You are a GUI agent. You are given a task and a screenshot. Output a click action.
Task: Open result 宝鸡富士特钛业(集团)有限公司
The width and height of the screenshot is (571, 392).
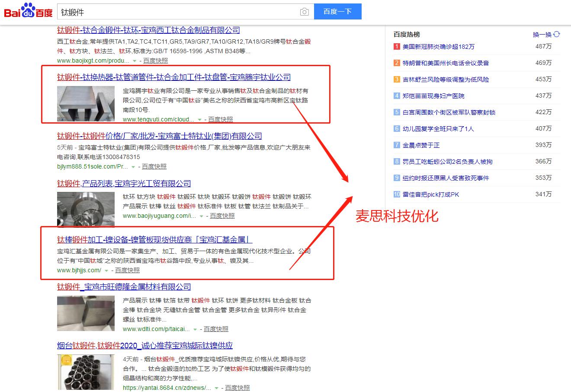160,136
